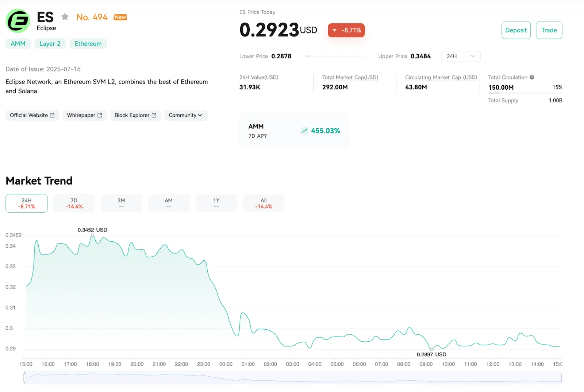Expand the Community dropdown
This screenshot has height=392, width=584.
point(185,115)
